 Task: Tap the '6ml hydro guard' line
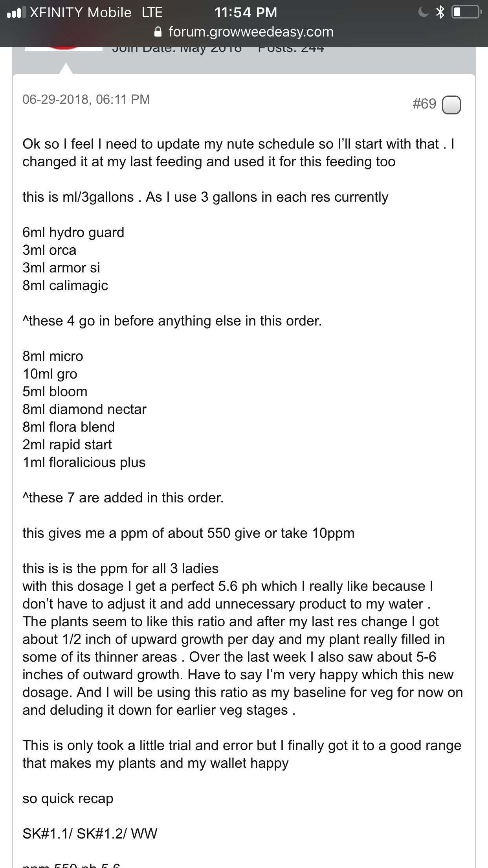click(73, 232)
